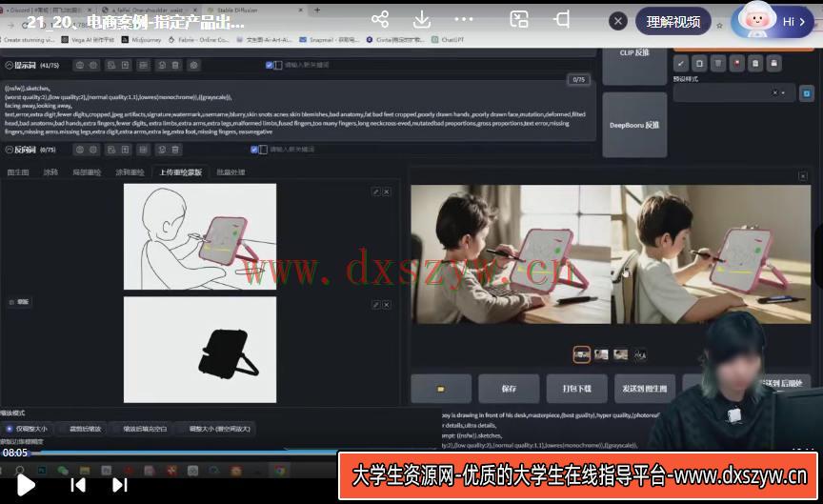This screenshot has height=504, width=823.
Task: Click the clipboard icon under generate button
Action: point(699,64)
